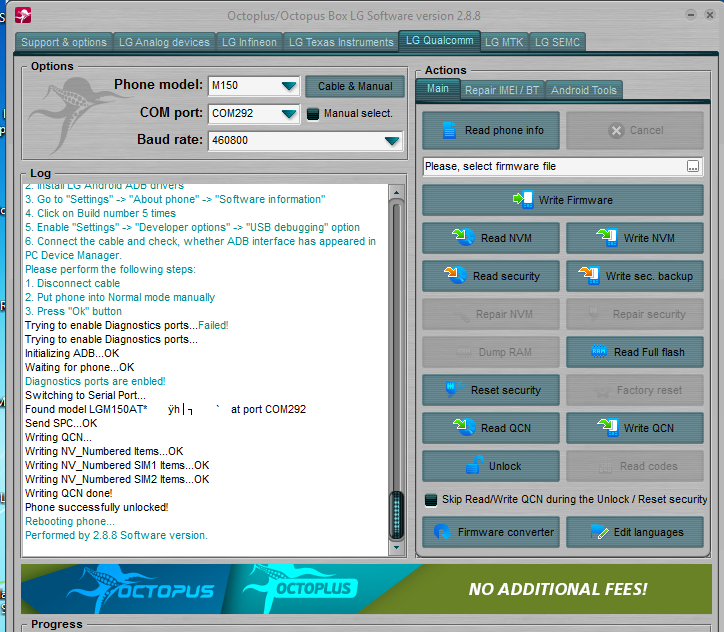This screenshot has height=632, width=724.
Task: Switch to LG Analog devices tab
Action: point(164,42)
